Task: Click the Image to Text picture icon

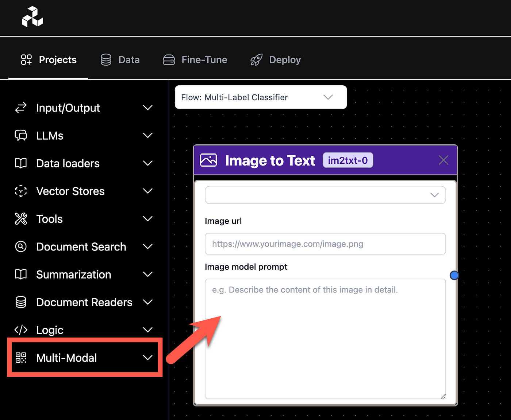Action: click(208, 160)
